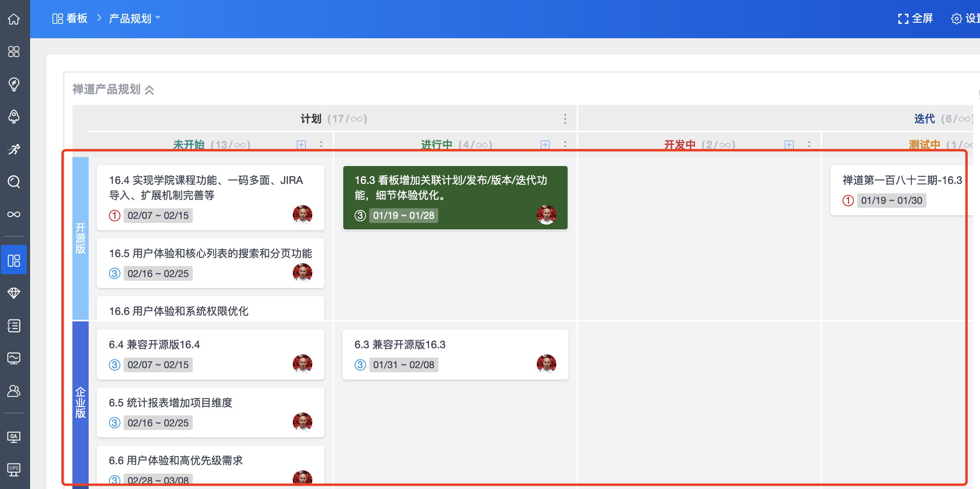This screenshot has height=489, width=980.
Task: Open the three-dot menu for the 开发中 column
Action: click(809, 145)
